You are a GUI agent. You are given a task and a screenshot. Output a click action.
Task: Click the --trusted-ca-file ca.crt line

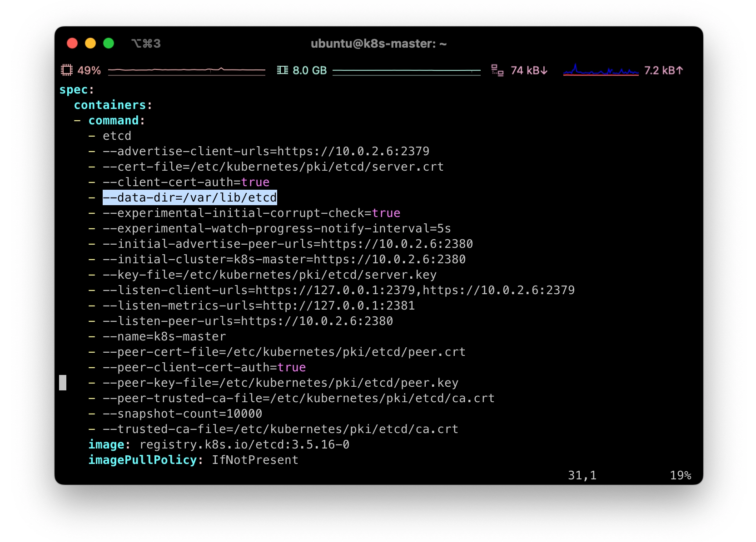(x=280, y=429)
